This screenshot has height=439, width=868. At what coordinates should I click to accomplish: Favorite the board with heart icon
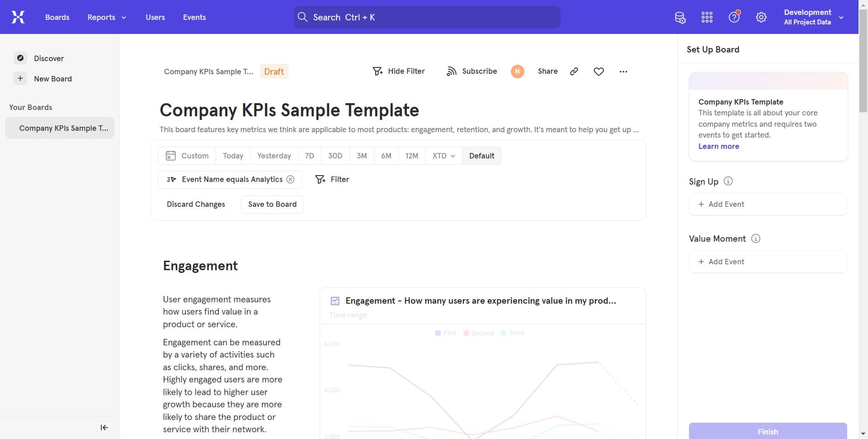(x=599, y=72)
